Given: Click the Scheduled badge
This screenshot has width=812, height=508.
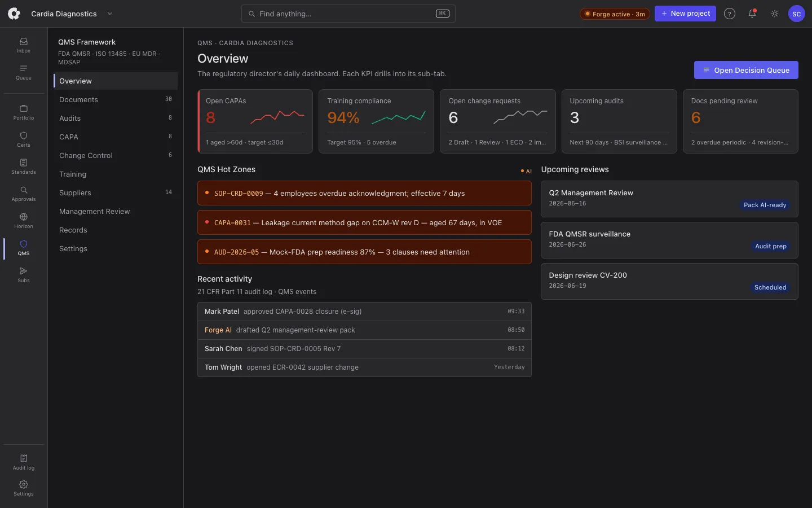Looking at the screenshot, I should point(770,287).
